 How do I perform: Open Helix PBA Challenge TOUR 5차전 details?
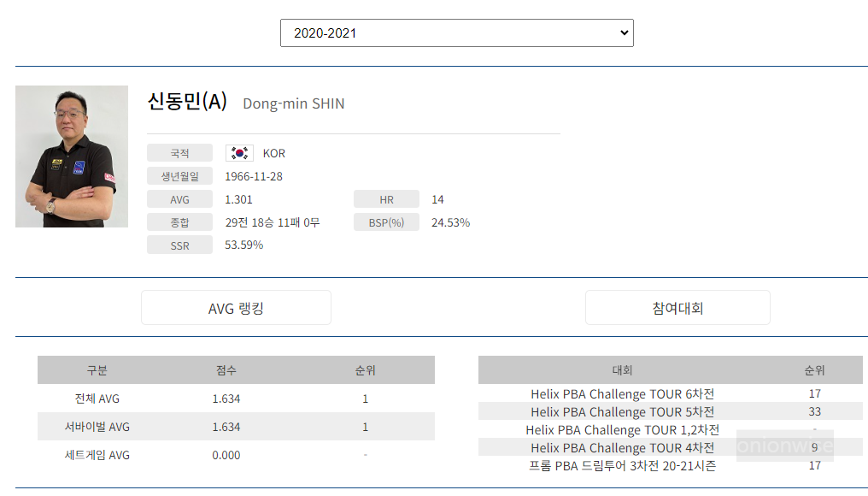[623, 411]
